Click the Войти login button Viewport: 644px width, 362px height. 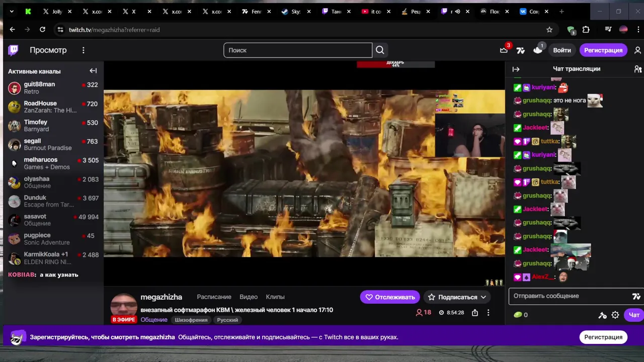click(x=562, y=50)
